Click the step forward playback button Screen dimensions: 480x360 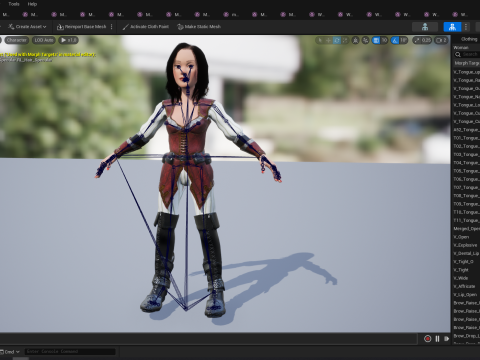[x=447, y=339]
